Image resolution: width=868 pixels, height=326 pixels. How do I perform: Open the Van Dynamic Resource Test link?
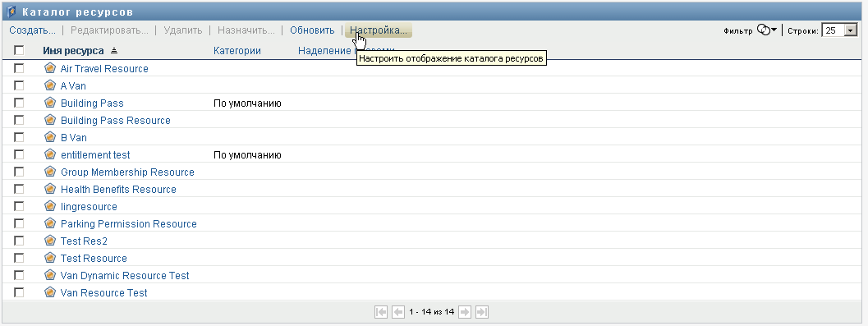point(125,276)
